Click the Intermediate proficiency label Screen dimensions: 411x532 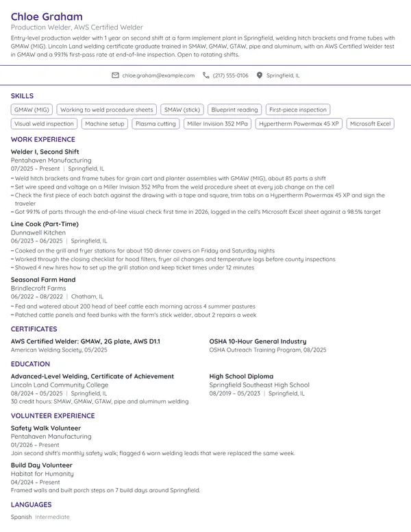pyautogui.click(x=52, y=517)
